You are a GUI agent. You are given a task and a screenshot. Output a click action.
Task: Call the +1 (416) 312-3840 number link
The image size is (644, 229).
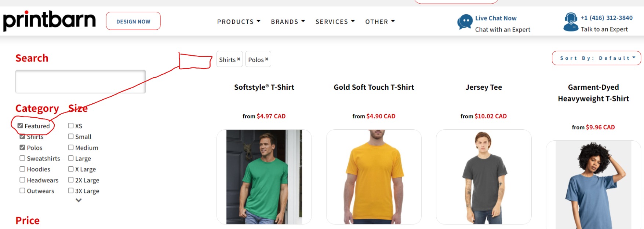click(607, 18)
